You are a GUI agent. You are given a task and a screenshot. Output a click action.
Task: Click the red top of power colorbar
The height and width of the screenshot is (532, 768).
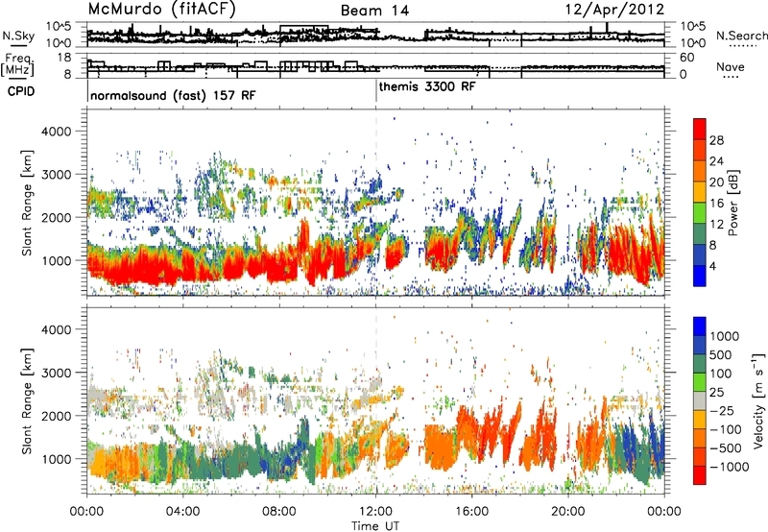[700, 129]
